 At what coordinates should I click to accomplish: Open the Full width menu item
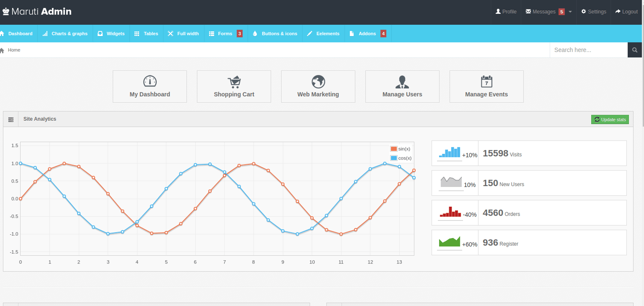pyautogui.click(x=184, y=34)
